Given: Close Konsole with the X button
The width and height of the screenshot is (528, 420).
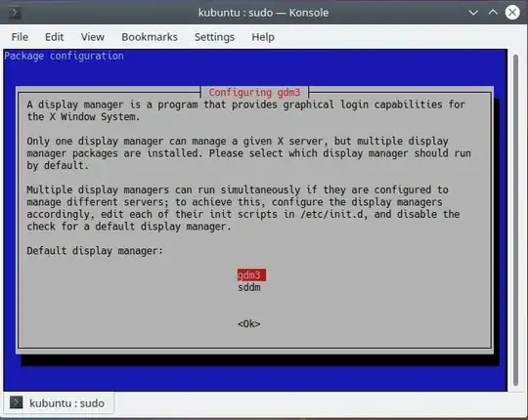Looking at the screenshot, I should click(512, 13).
